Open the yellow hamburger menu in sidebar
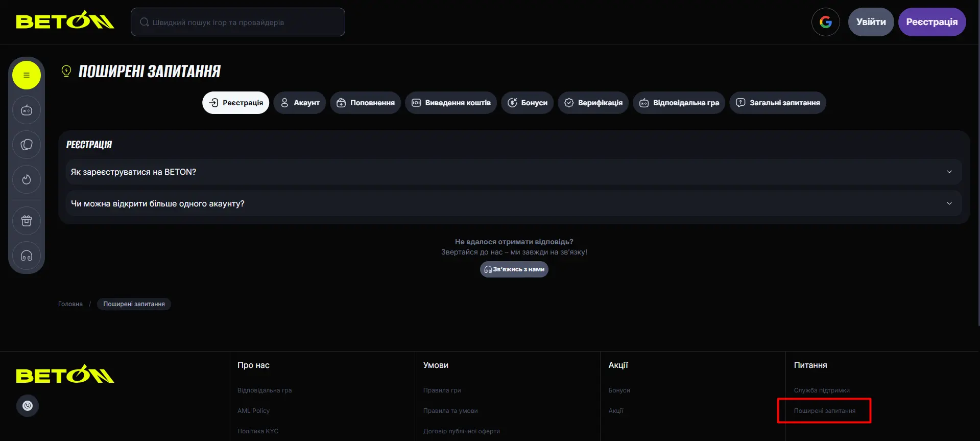The image size is (980, 441). coord(27,75)
